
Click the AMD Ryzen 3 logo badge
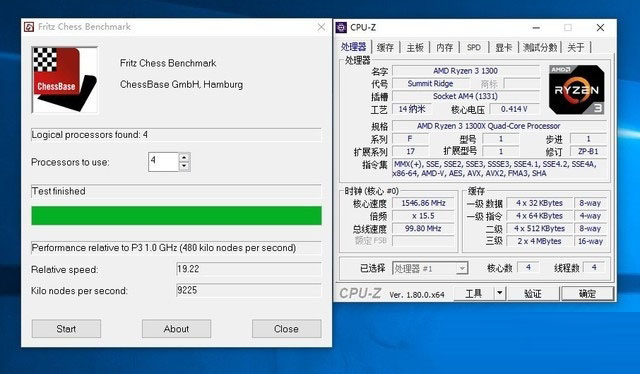pyautogui.click(x=576, y=89)
